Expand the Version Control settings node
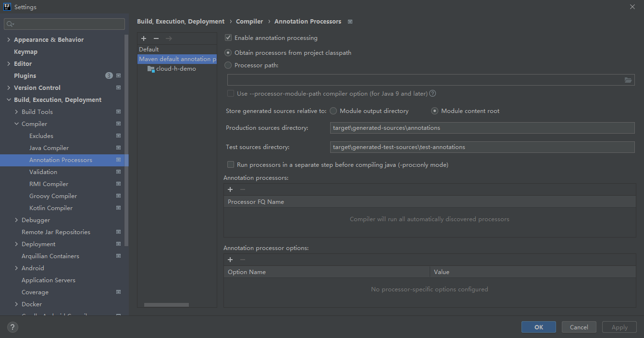The width and height of the screenshot is (644, 338). (9, 88)
